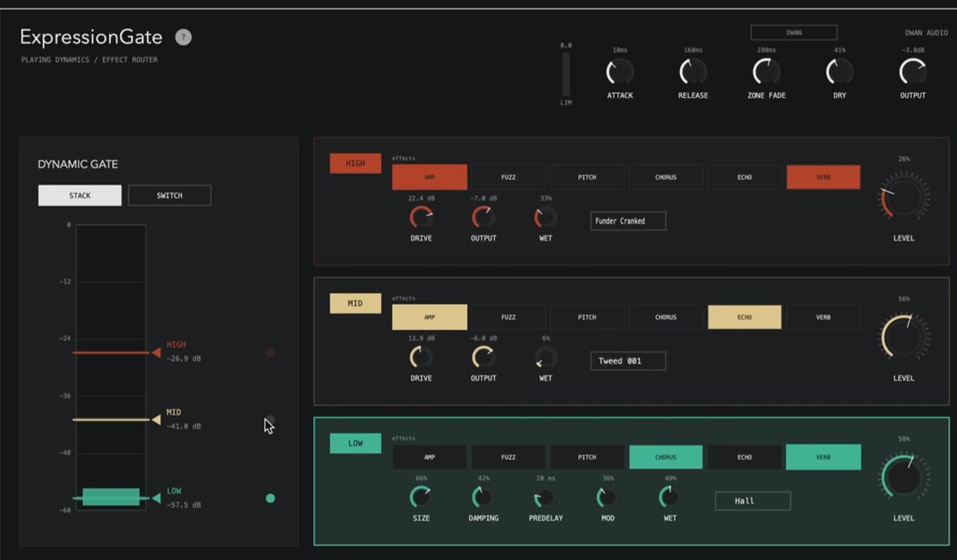Viewport: 957px width, 560px height.
Task: Click the HIGH zone DRIVE knob
Action: 421,218
